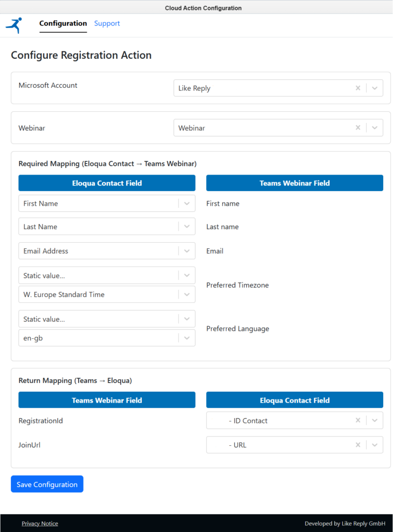Clear the ID Contact mapping with its X icon
This screenshot has width=393, height=532.
[358, 420]
